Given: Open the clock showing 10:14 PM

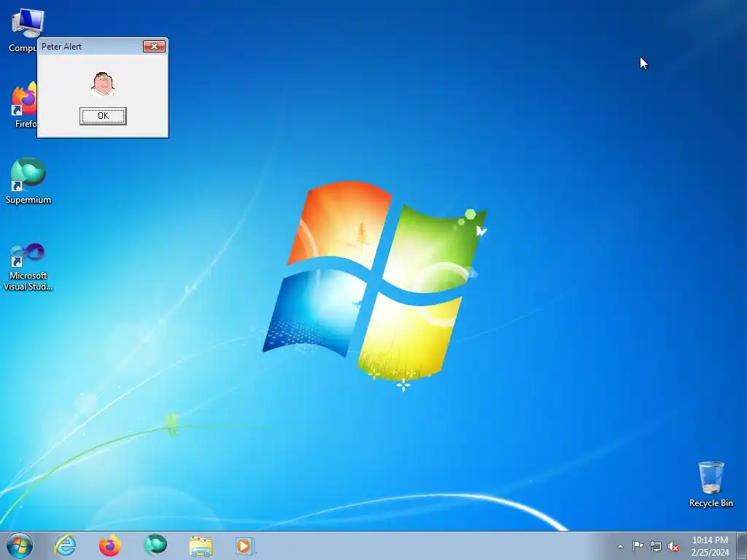Looking at the screenshot, I should pos(710,546).
